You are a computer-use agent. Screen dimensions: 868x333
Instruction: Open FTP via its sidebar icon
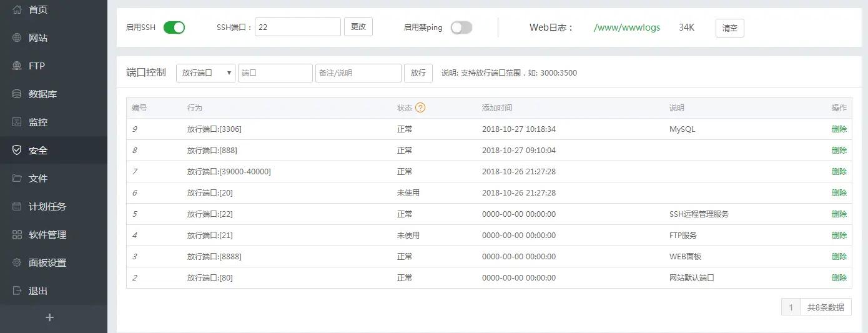(x=17, y=66)
